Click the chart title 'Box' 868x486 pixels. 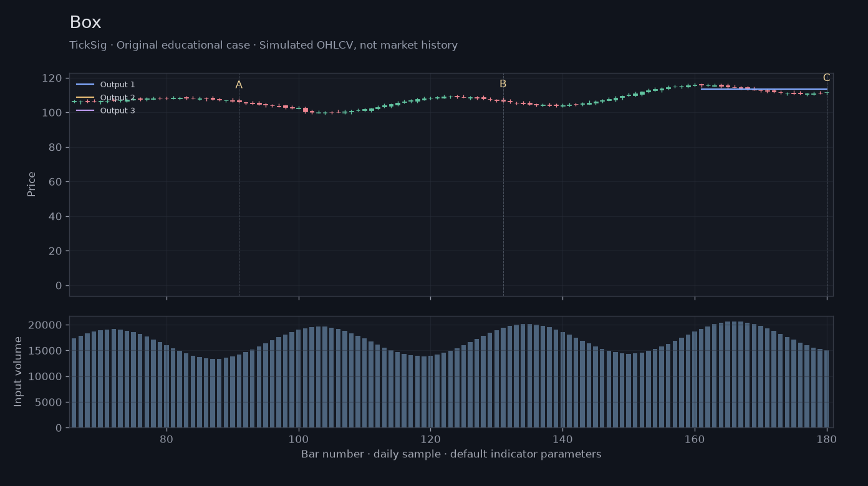coord(85,22)
